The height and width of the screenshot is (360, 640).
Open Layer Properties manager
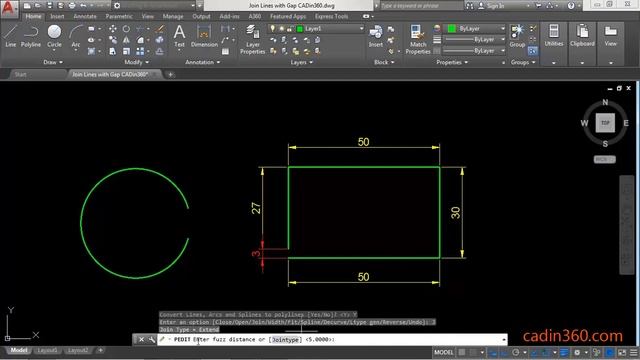252,39
